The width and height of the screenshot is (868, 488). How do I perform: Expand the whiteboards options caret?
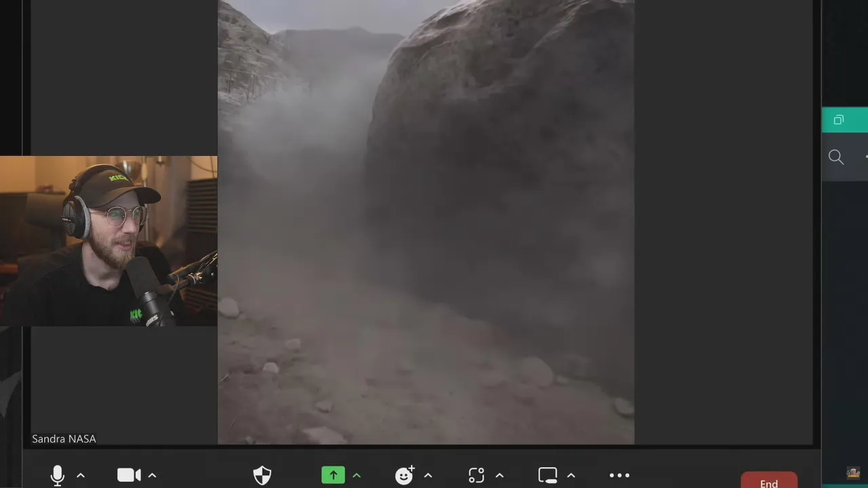tap(571, 476)
